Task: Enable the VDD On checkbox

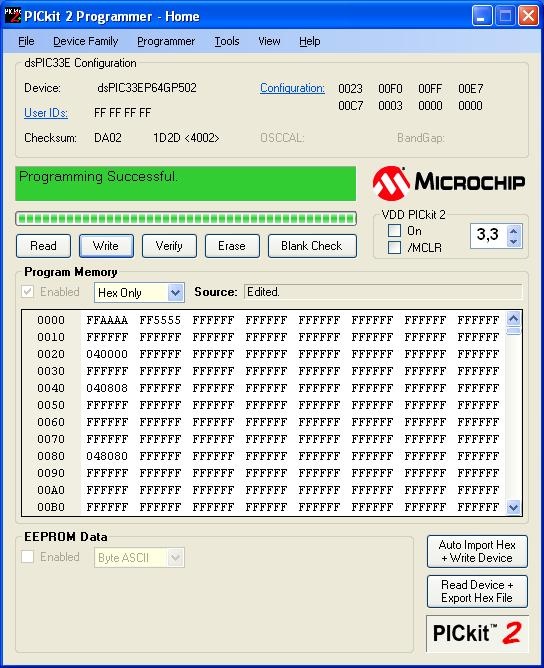Action: (394, 231)
